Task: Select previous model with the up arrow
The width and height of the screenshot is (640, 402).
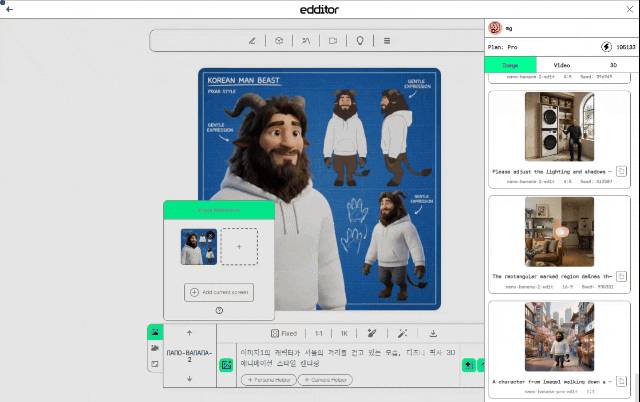Action: (189, 333)
